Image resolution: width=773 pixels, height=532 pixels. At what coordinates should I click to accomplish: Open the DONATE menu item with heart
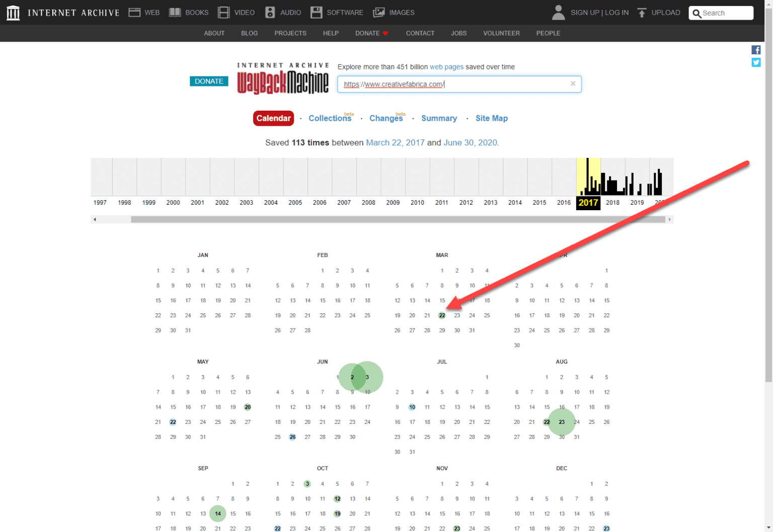point(371,33)
